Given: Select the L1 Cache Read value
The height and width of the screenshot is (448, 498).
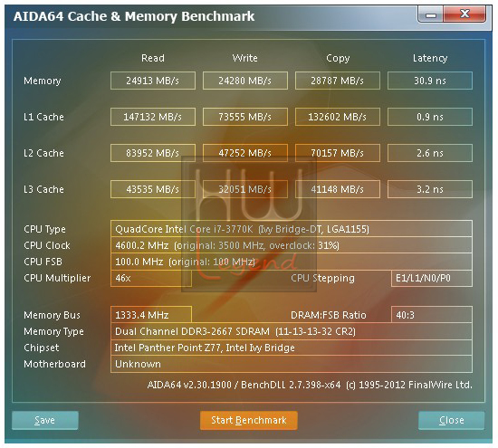Looking at the screenshot, I should (x=153, y=117).
